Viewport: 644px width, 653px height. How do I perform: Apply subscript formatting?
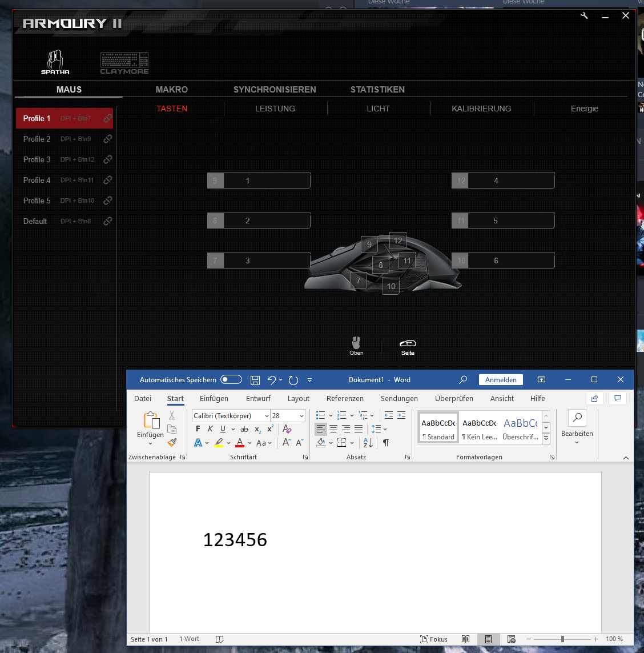click(x=257, y=430)
